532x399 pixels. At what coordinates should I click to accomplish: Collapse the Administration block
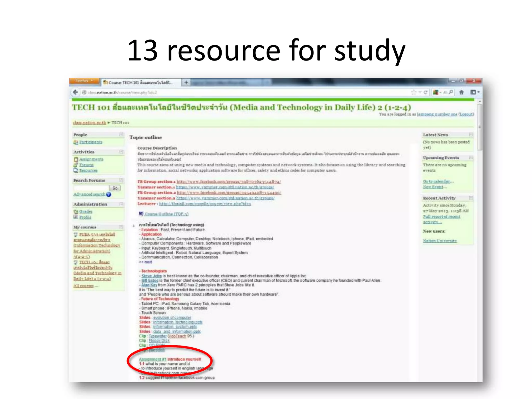[121, 204]
